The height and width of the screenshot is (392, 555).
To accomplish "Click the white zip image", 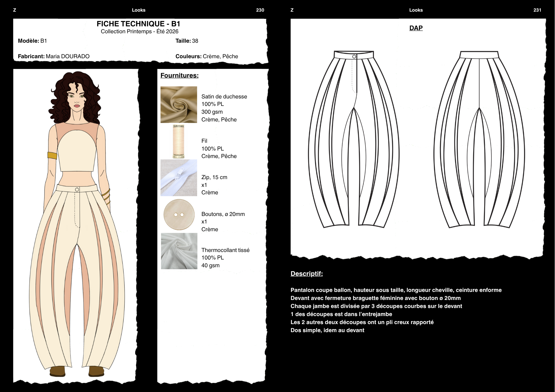I will (179, 178).
